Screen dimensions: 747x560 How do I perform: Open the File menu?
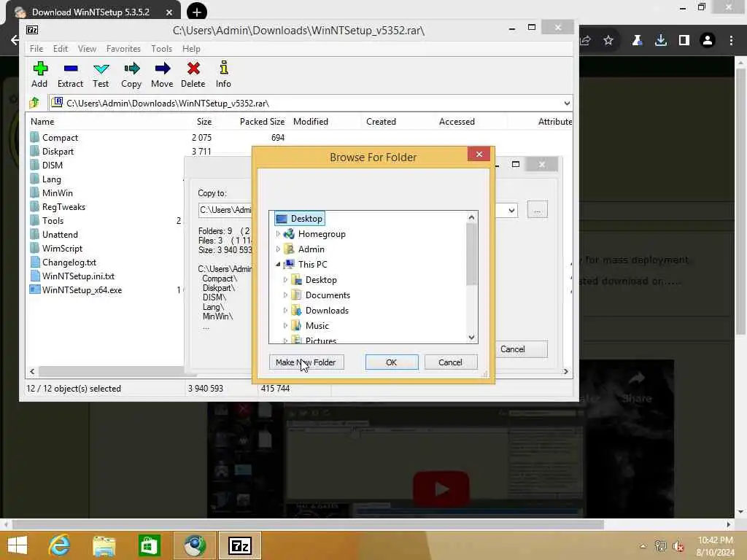(36, 49)
